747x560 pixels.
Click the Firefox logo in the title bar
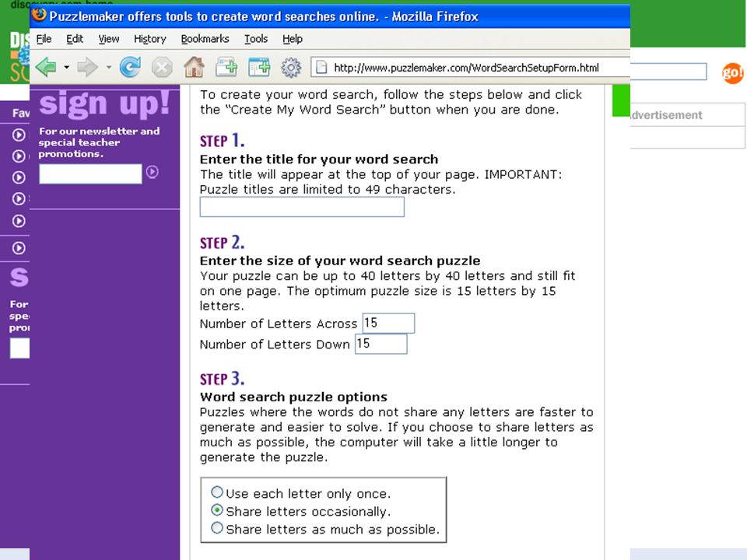[x=39, y=16]
